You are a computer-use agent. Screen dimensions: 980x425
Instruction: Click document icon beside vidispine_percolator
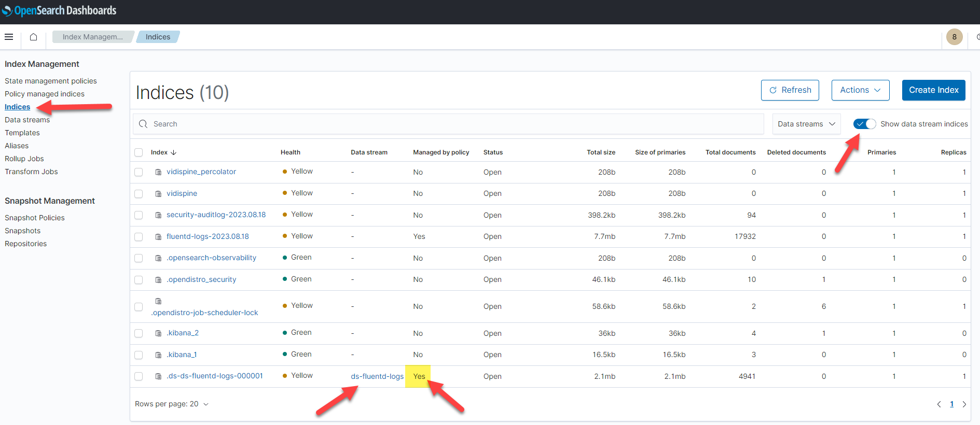pos(159,172)
